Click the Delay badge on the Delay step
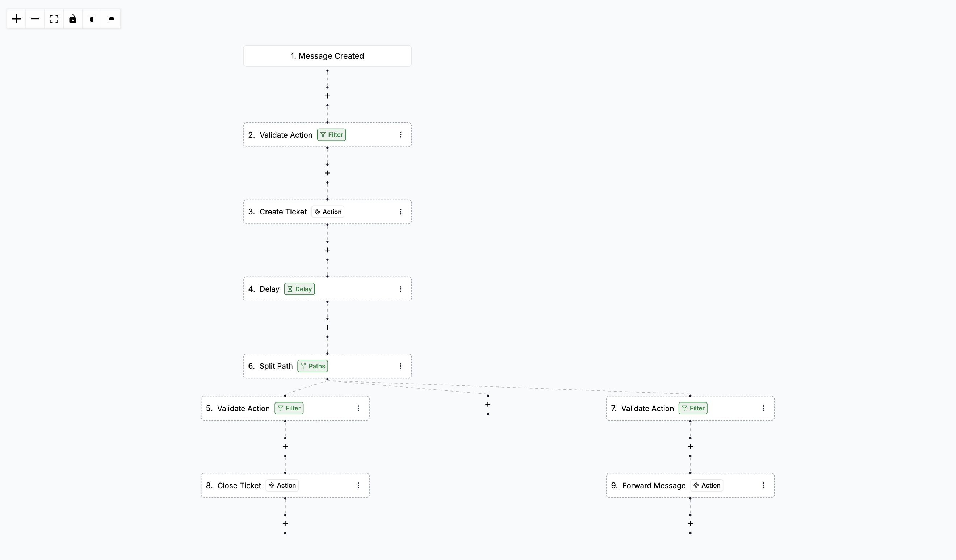Image resolution: width=956 pixels, height=560 pixels. (x=299, y=289)
